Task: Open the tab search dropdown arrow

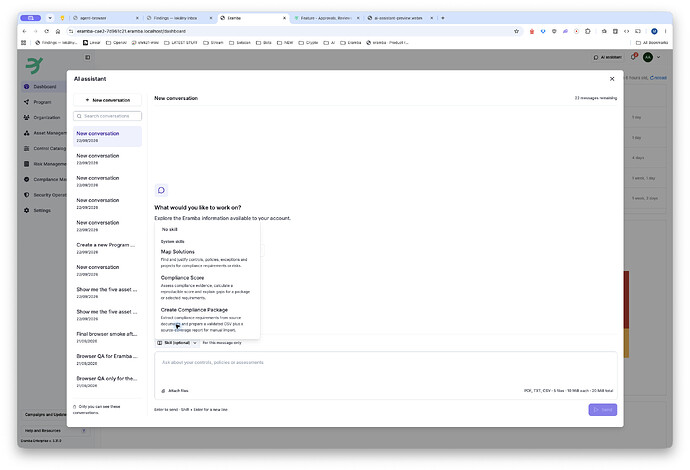Action: [50, 18]
